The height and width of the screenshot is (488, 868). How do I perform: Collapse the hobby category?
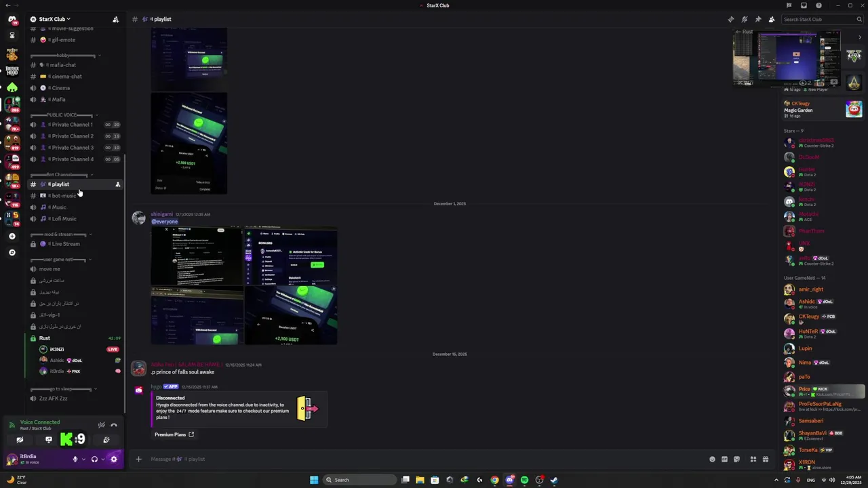point(65,56)
